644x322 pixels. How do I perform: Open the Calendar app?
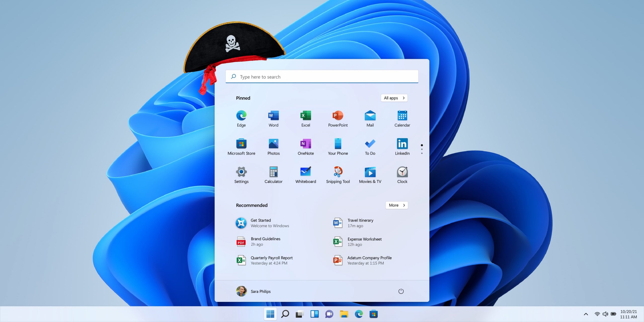(x=402, y=118)
